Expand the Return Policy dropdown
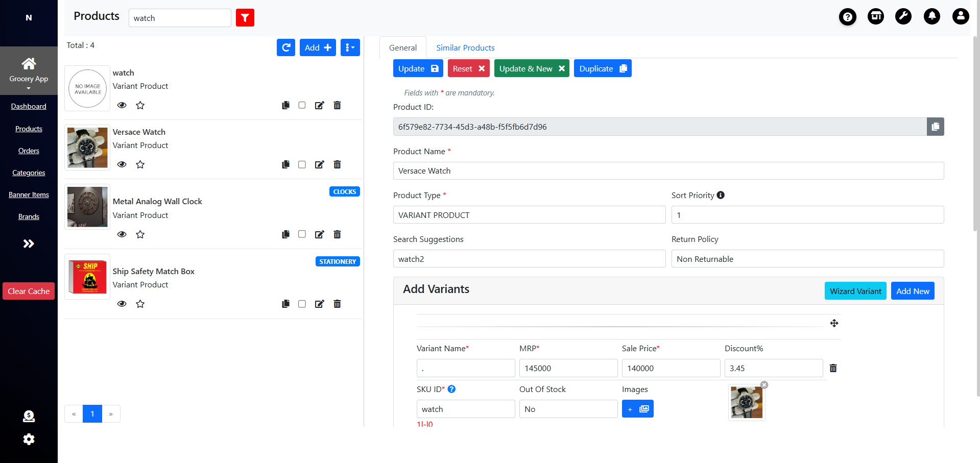Screen dimensions: 980x463 click(807, 259)
